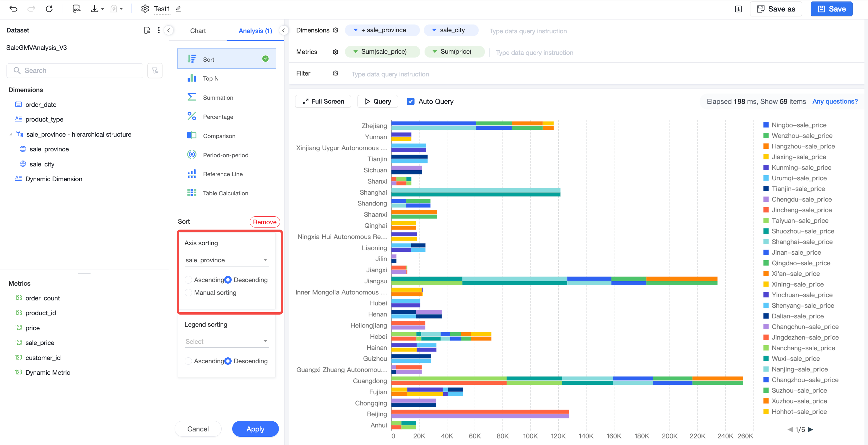The height and width of the screenshot is (445, 868).
Task: Click the Ningbo-sale_price legend color swatch
Action: coord(766,125)
